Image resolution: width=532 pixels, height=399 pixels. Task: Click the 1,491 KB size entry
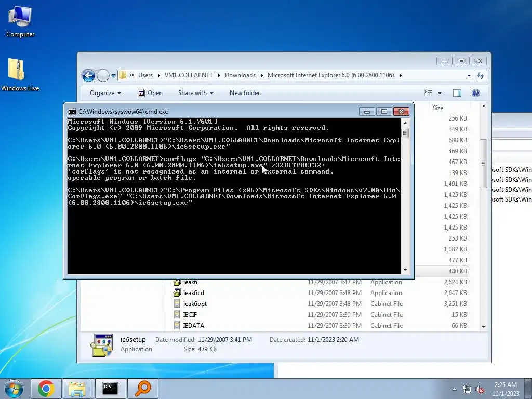455,184
